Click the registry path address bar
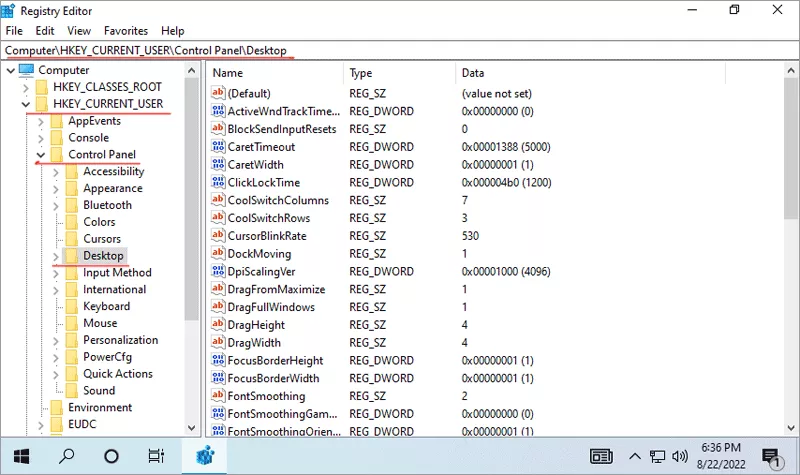The width and height of the screenshot is (800, 475). 400,50
